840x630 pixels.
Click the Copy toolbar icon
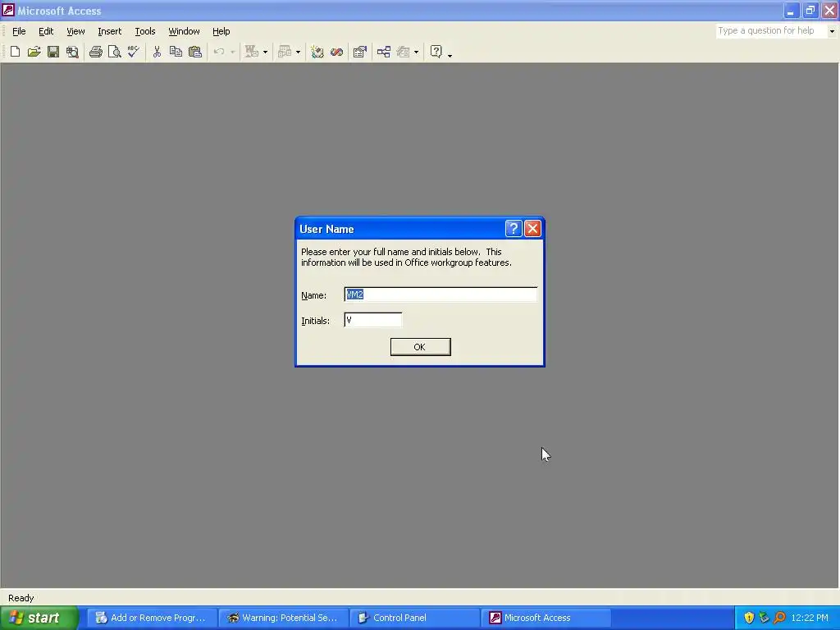click(176, 52)
